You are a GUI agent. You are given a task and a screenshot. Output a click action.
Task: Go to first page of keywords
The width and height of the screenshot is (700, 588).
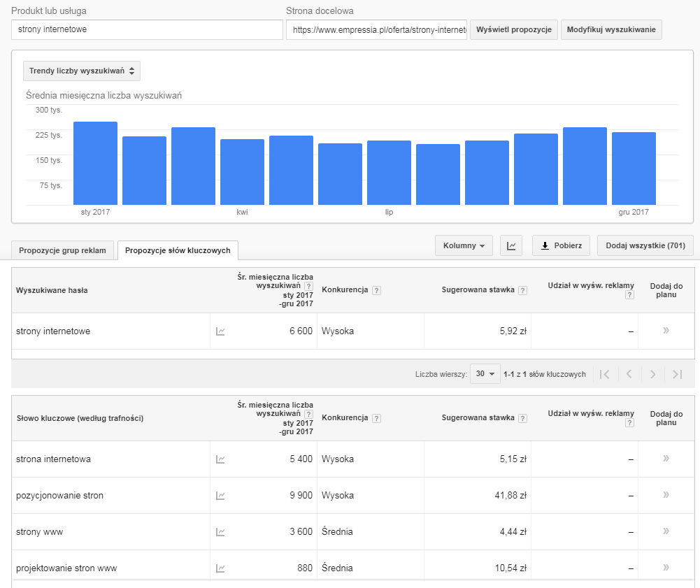click(x=605, y=374)
